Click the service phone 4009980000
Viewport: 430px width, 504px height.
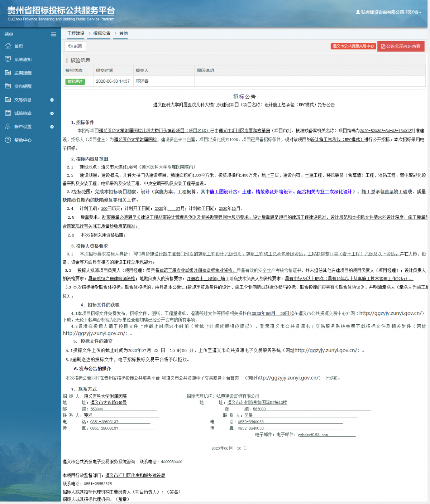172,462
